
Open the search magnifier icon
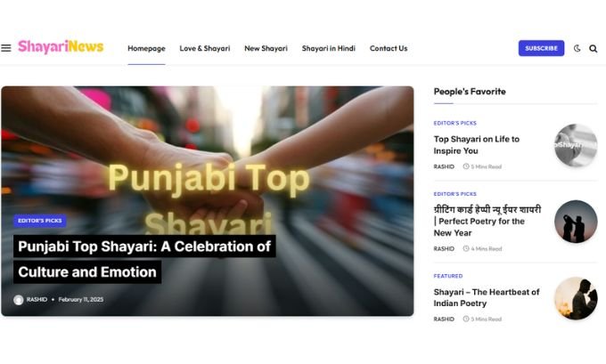click(x=593, y=48)
